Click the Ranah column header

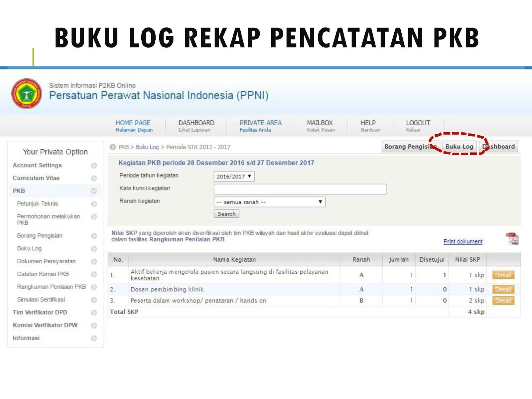click(361, 259)
